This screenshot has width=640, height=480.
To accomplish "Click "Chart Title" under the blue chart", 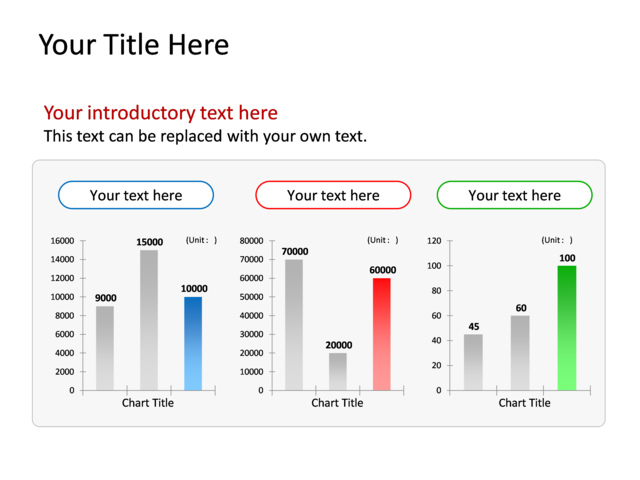I will [148, 403].
